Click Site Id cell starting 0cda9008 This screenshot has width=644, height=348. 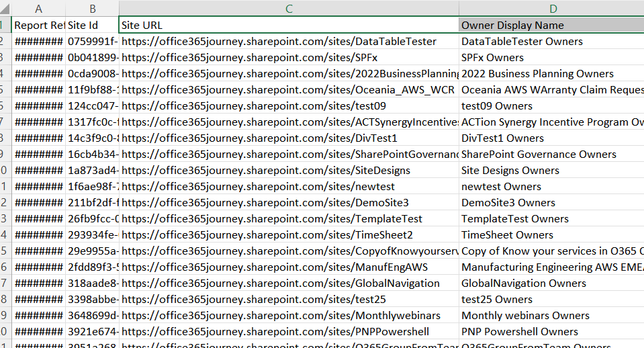pos(93,73)
